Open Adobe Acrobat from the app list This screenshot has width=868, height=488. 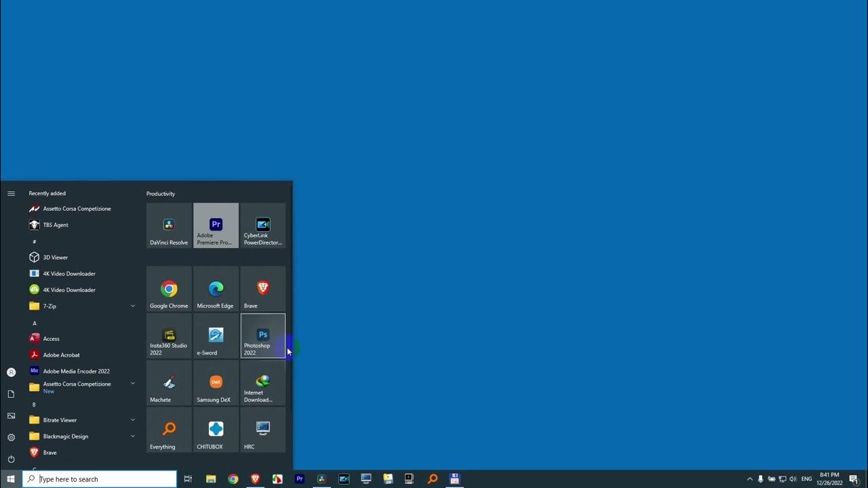click(x=81, y=355)
